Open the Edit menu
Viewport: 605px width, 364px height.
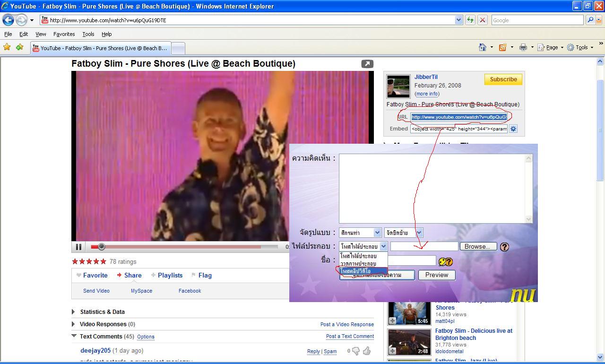(x=23, y=34)
